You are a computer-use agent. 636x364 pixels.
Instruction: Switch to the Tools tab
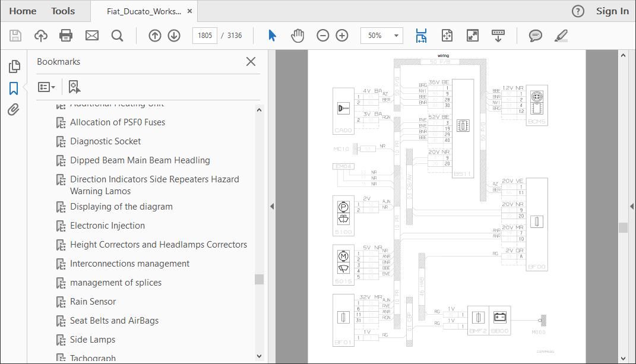coord(63,11)
